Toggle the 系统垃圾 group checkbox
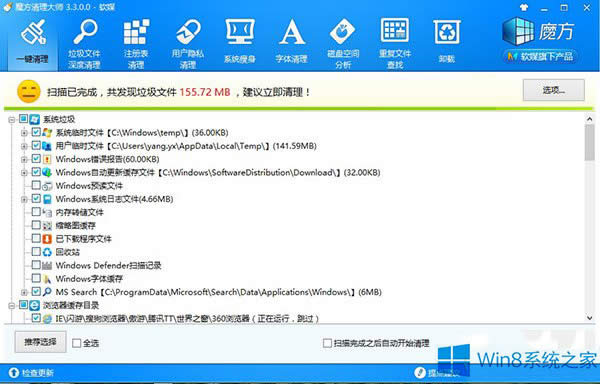This screenshot has width=600, height=384. pyautogui.click(x=23, y=119)
